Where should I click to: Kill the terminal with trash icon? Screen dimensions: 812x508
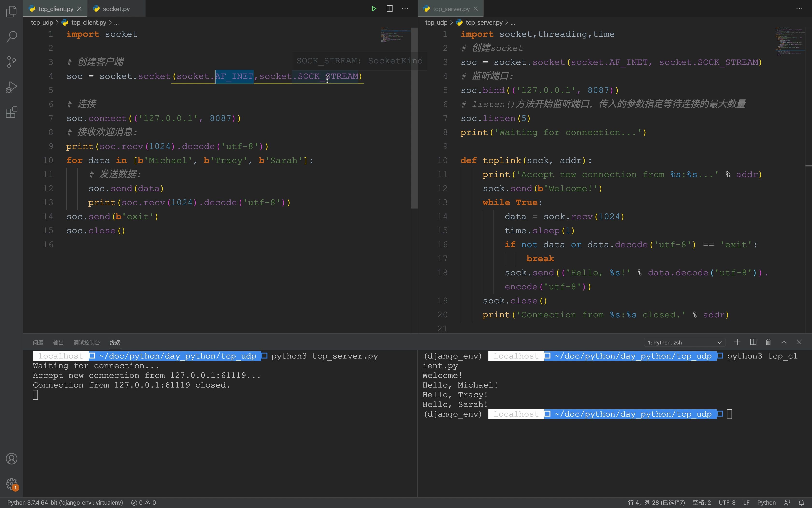(768, 342)
